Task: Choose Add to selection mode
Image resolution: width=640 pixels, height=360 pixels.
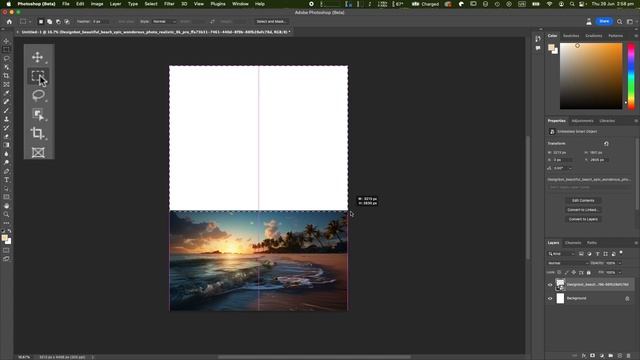Action: pos(49,22)
